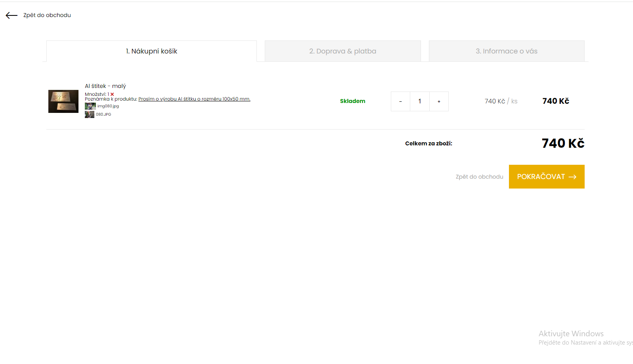Open the img080.jpg attachment thumbnail
633x364 pixels.
tap(90, 106)
